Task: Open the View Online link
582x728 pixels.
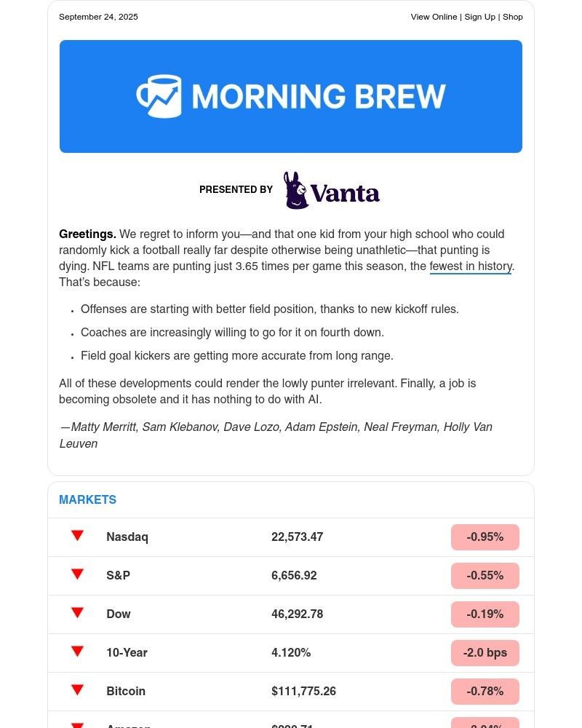Action: click(434, 17)
